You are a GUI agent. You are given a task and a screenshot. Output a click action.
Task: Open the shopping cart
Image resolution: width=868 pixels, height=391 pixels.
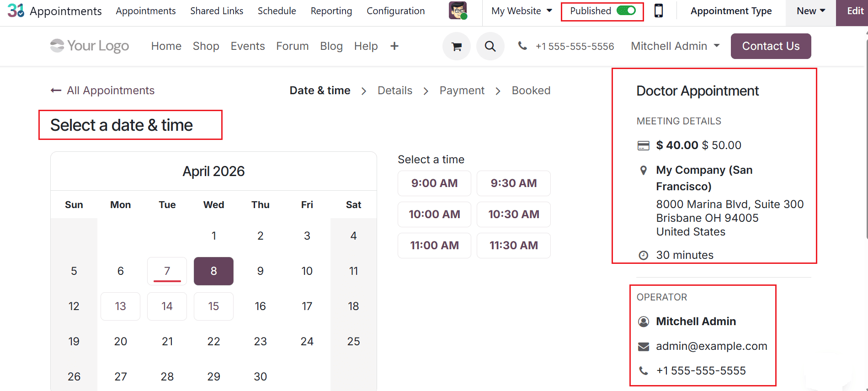tap(456, 46)
